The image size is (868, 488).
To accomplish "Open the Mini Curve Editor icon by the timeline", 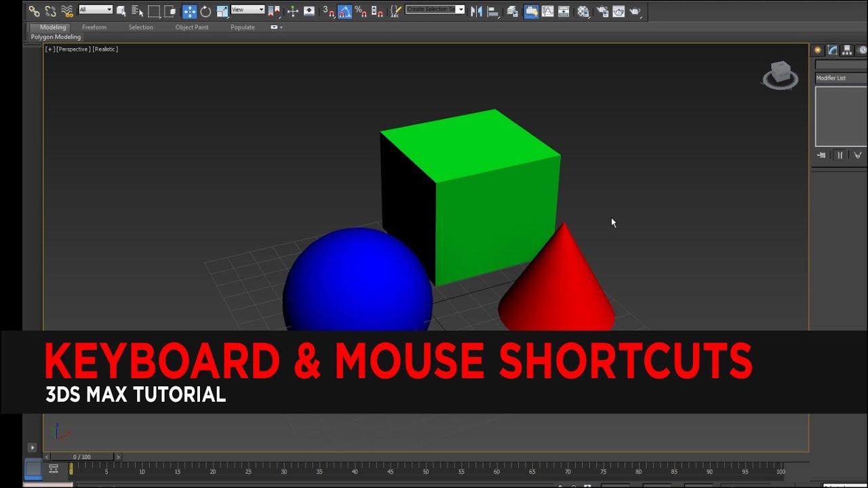I will (54, 469).
